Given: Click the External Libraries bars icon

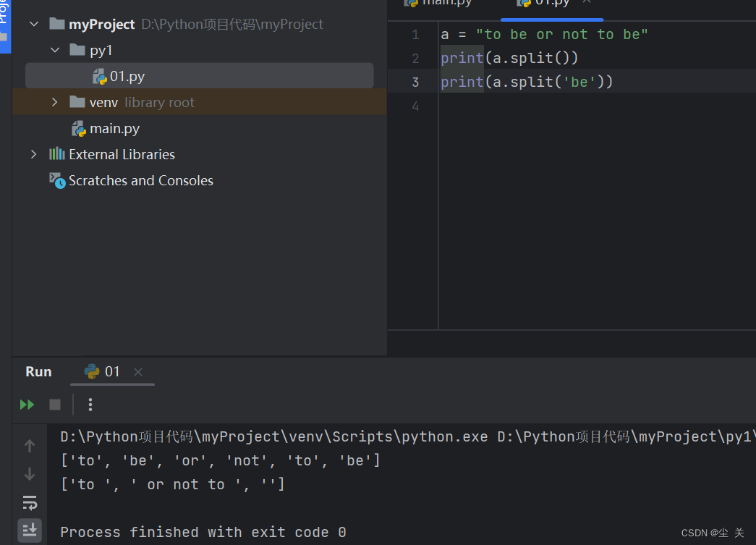Looking at the screenshot, I should tap(57, 154).
